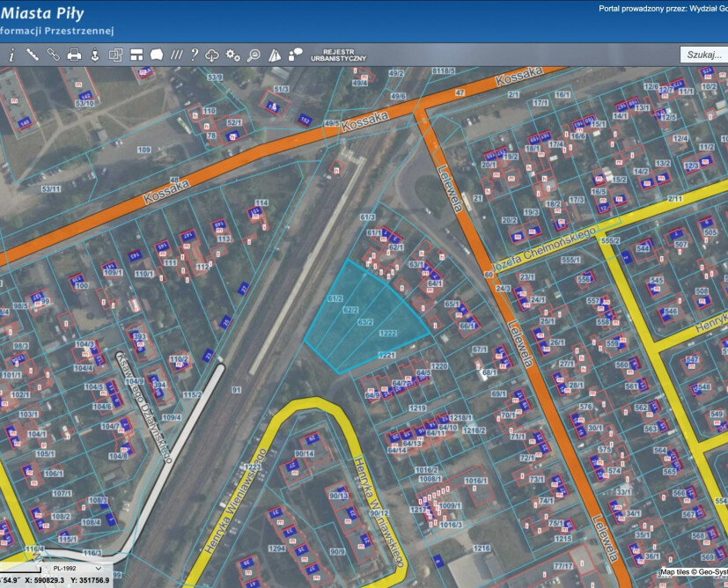Click the Szukaj search field
The width and height of the screenshot is (728, 588).
(x=704, y=55)
